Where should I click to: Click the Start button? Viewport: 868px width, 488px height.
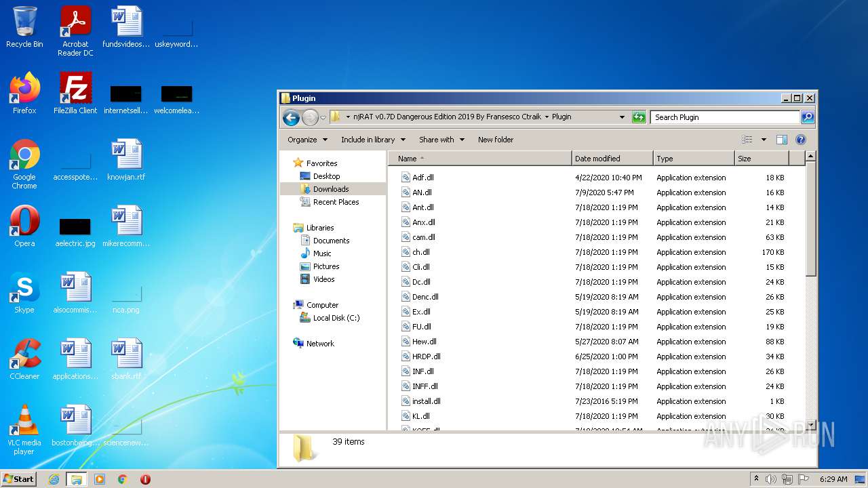[18, 479]
